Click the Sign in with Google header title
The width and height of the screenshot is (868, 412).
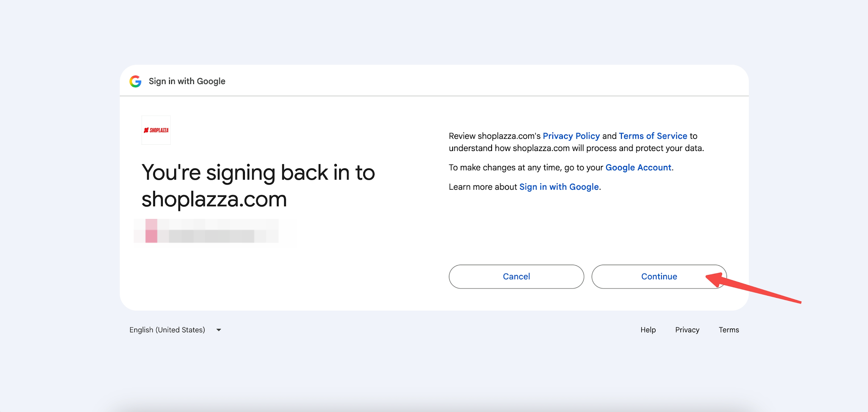[187, 81]
